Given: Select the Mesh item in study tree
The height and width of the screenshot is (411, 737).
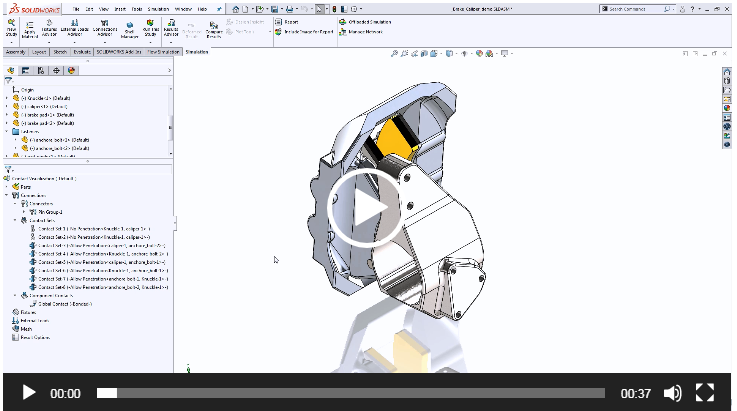Looking at the screenshot, I should tap(26, 328).
